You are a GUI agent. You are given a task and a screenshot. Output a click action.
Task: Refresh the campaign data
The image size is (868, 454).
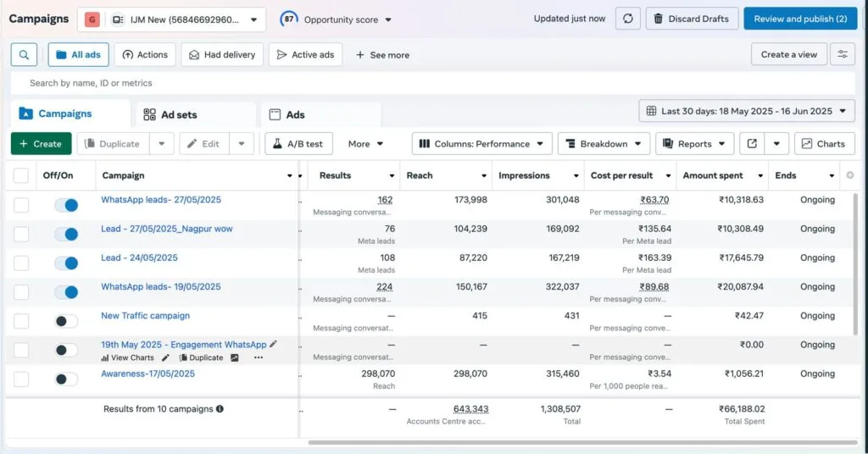point(627,19)
